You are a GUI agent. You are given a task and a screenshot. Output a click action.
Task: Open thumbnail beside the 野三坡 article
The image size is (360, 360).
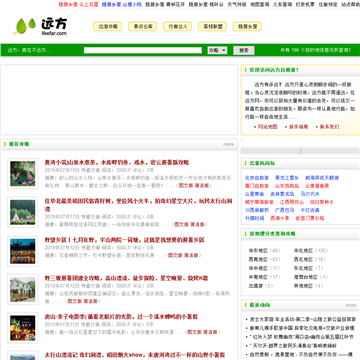23,289
